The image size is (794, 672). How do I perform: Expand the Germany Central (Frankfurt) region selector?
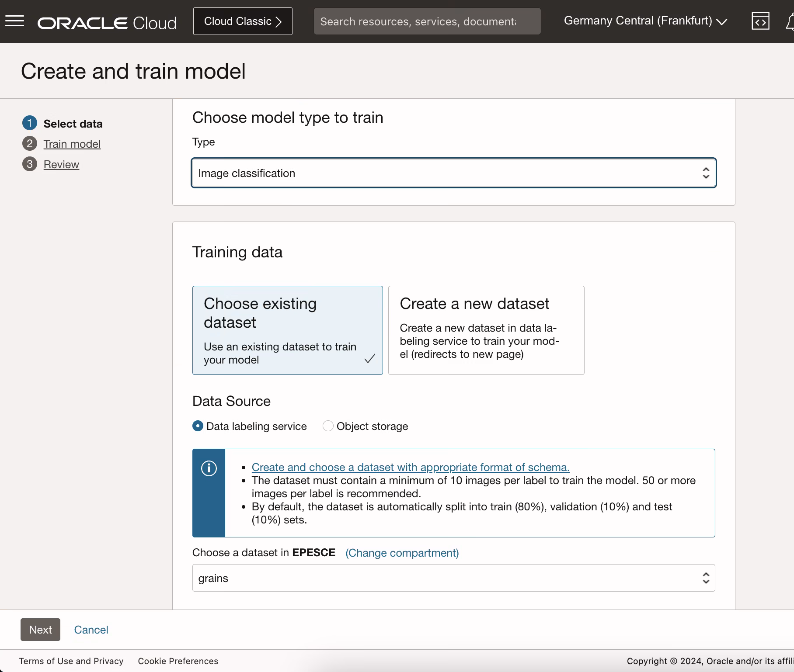pyautogui.click(x=645, y=21)
